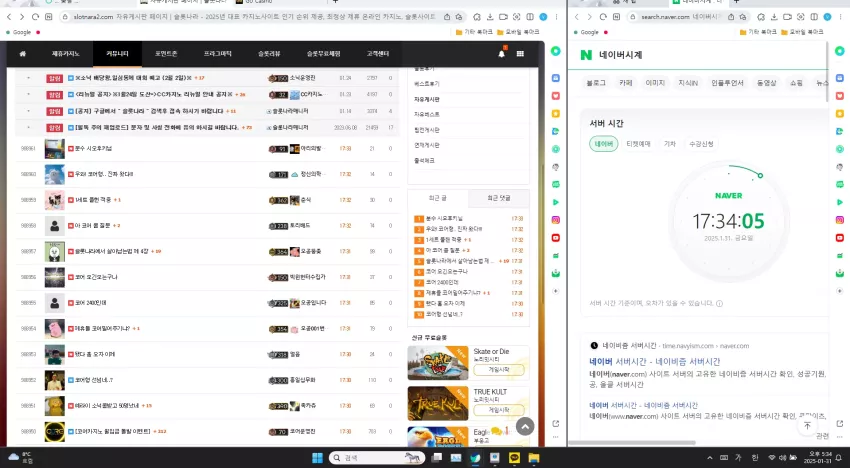Click the Naver N logo
The image size is (850, 468).
pyautogui.click(x=586, y=55)
